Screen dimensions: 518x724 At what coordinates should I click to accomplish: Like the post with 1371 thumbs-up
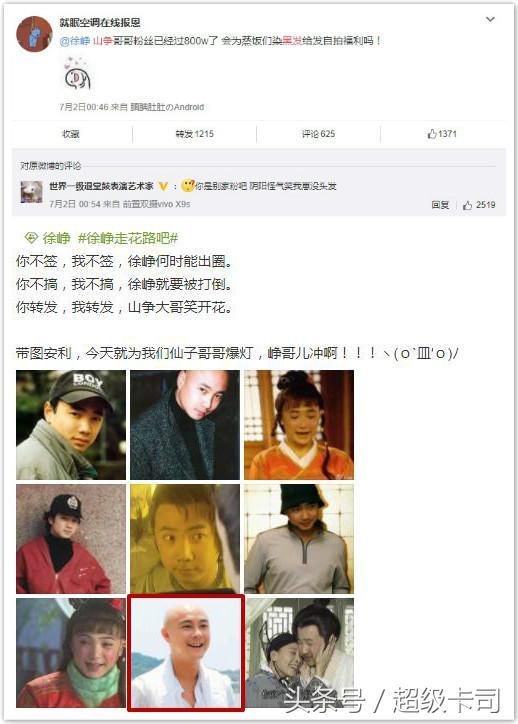[442, 134]
